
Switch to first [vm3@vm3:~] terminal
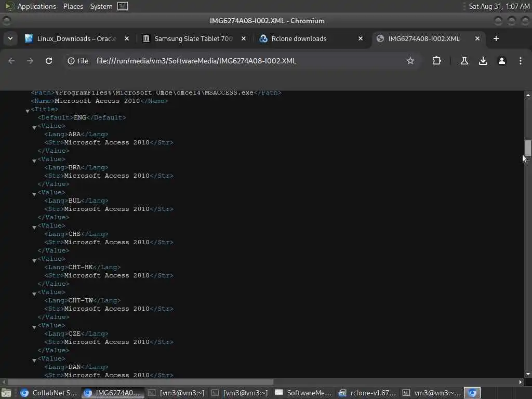coord(177,393)
